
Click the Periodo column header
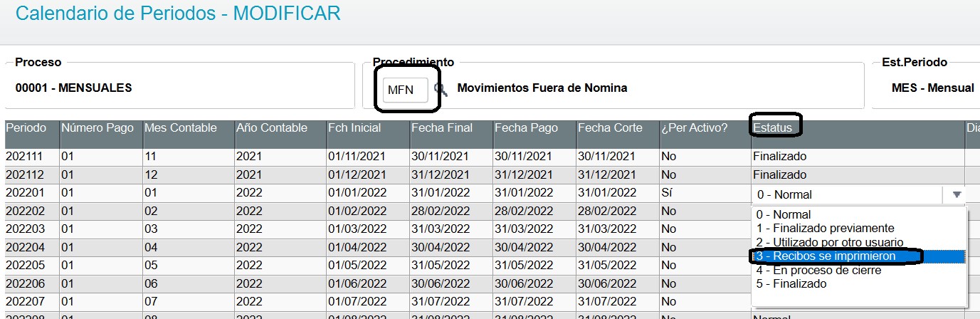32,135
